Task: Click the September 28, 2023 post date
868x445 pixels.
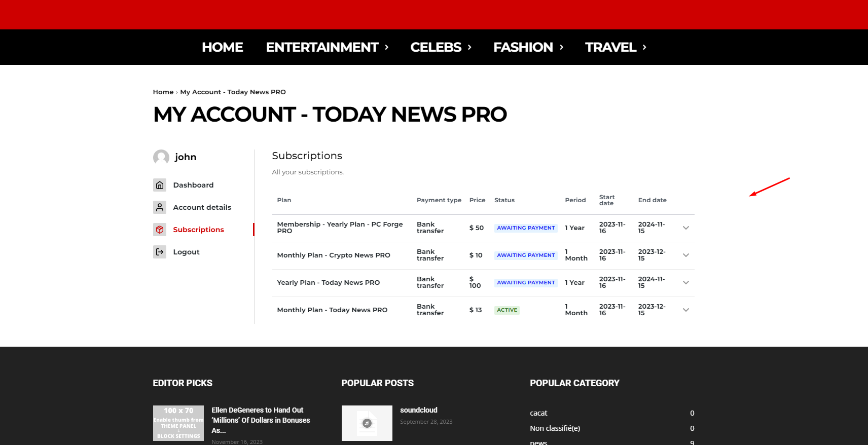Action: pyautogui.click(x=426, y=422)
